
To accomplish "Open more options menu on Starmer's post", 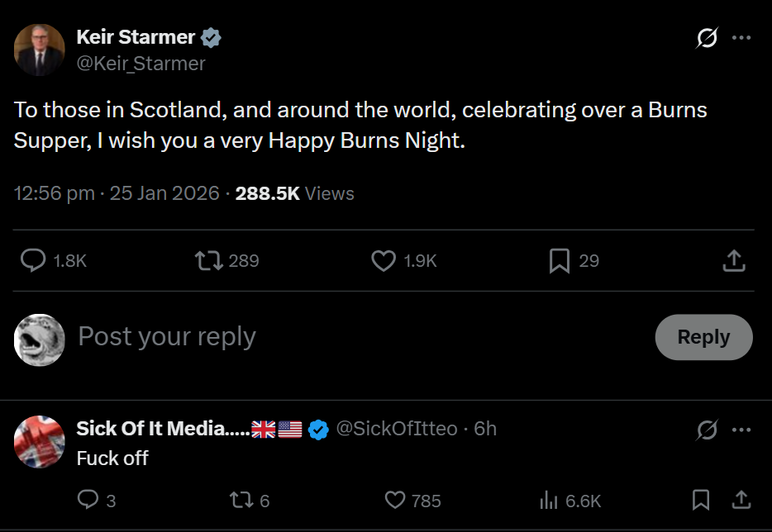I will pos(741,38).
